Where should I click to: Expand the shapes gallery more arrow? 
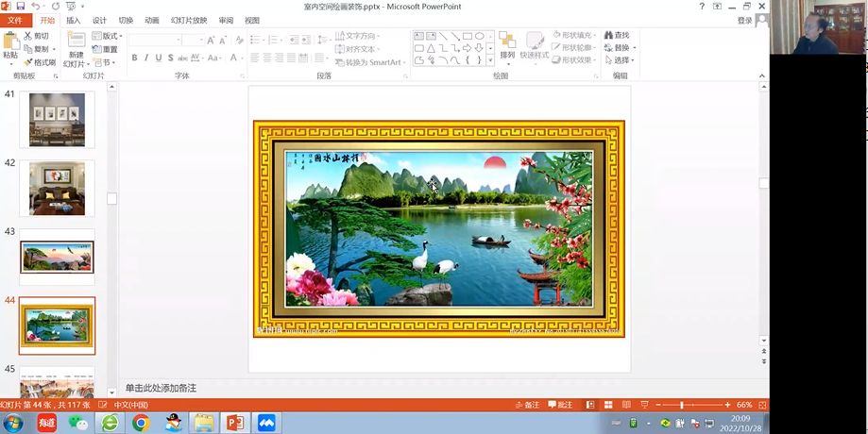click(490, 60)
